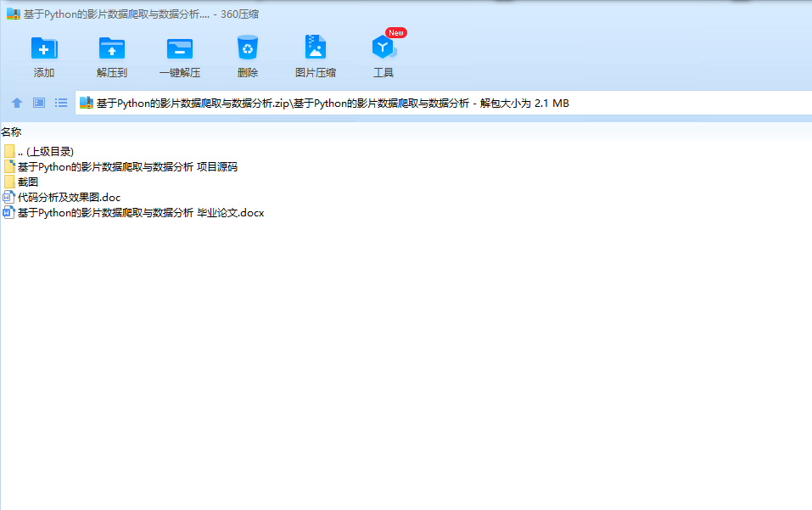Go up one level with the up arrow
Screen dimensions: 812x510
17,103
